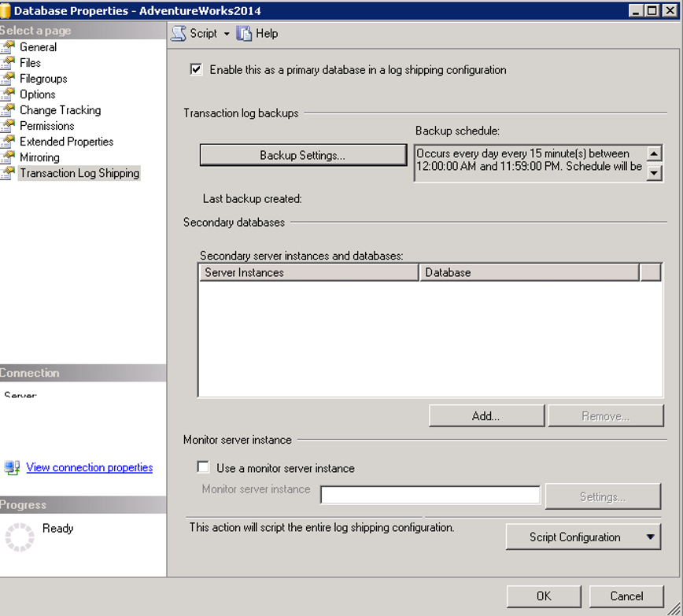Click the Remove button
Screen dimensions: 683x616
(x=606, y=416)
